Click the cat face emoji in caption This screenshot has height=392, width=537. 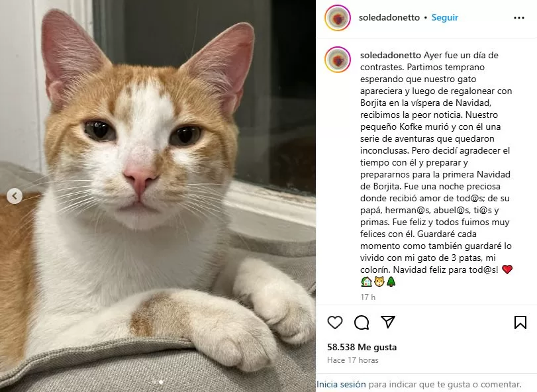tap(379, 282)
